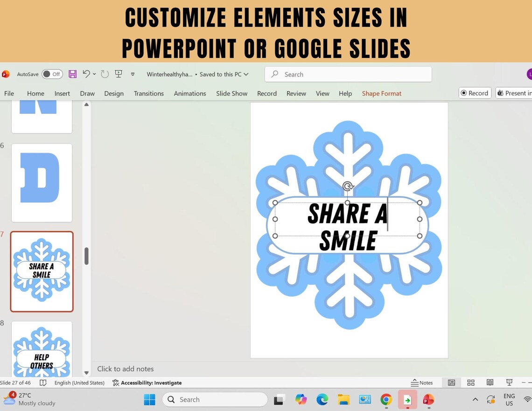Click the Redo icon
Image resolution: width=532 pixels, height=411 pixels.
click(x=104, y=74)
